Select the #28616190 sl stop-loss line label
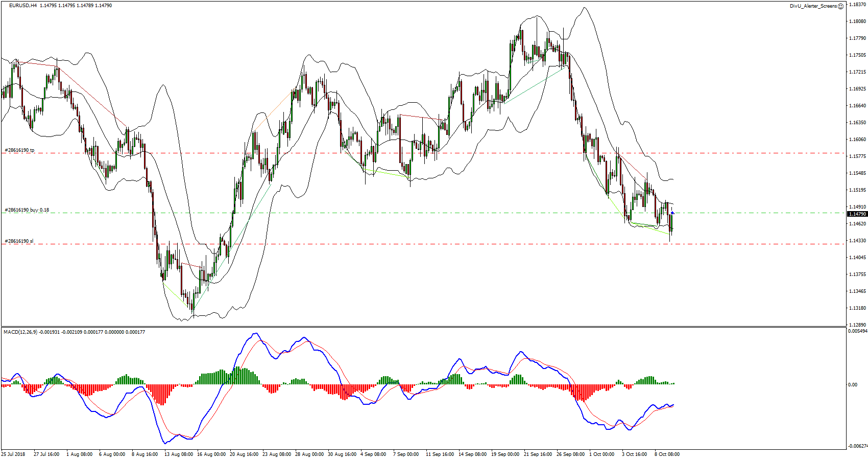 (19, 241)
